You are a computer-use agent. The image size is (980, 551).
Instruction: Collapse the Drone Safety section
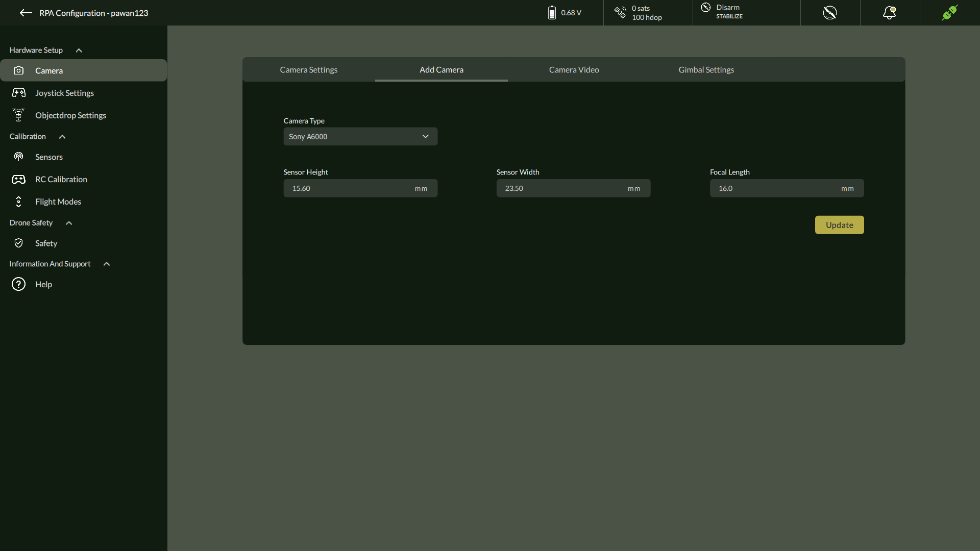[x=69, y=223]
